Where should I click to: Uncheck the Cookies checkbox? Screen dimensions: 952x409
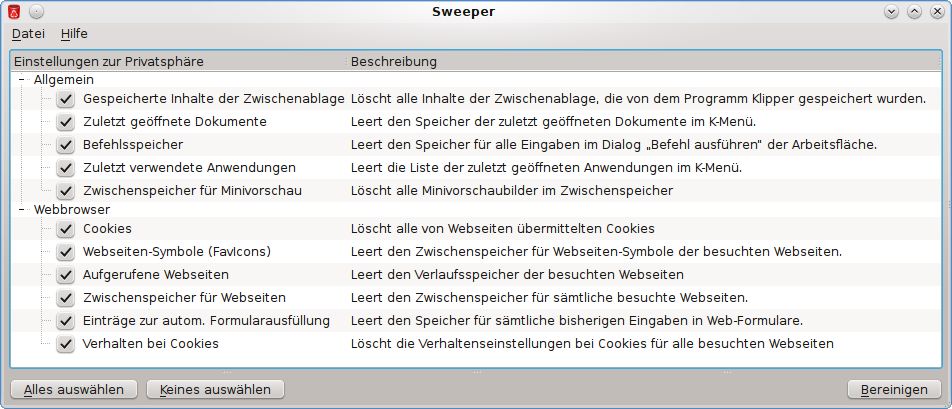click(x=66, y=229)
